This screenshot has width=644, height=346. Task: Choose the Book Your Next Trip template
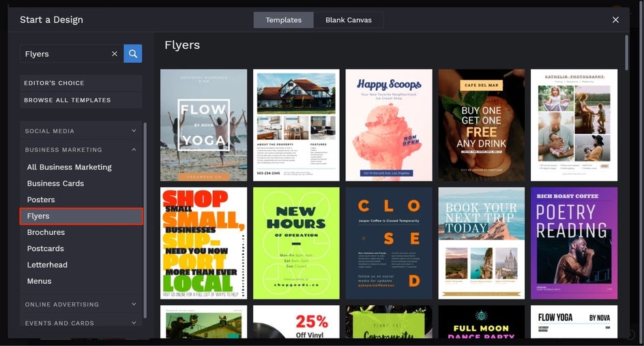coord(482,243)
